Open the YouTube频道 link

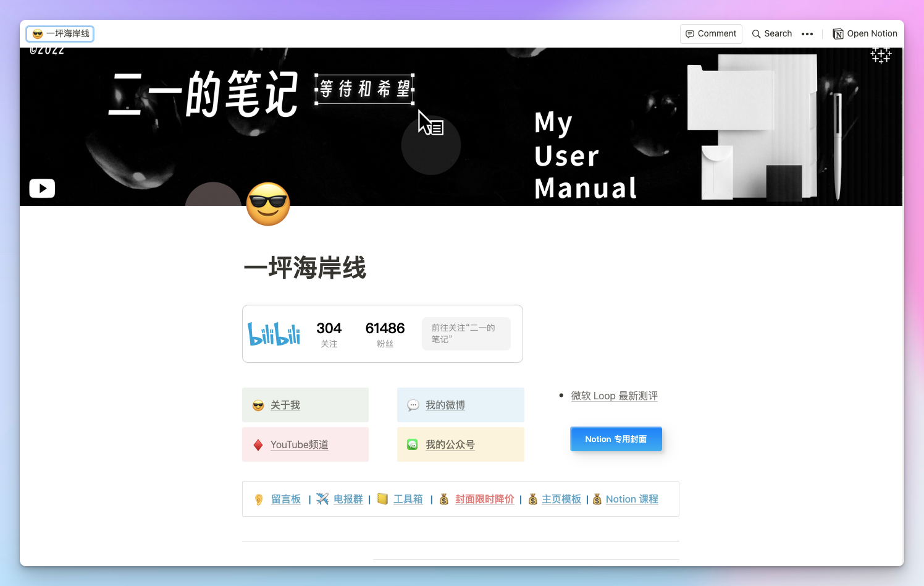click(299, 444)
